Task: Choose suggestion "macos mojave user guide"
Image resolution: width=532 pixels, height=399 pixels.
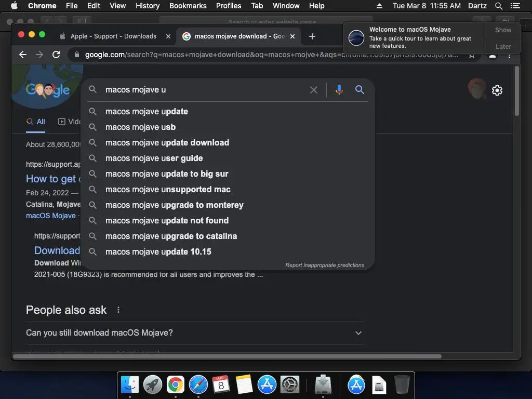Action: [228, 158]
